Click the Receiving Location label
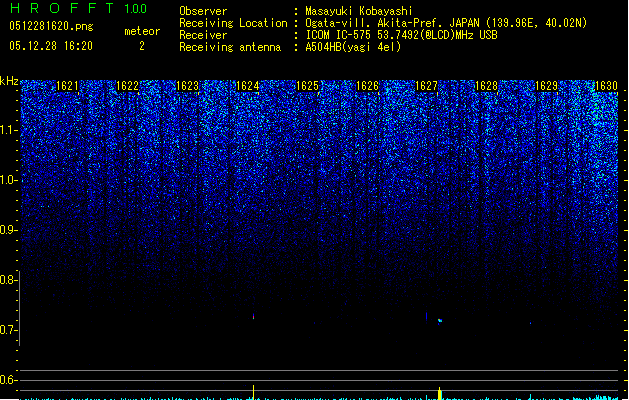 (233, 23)
